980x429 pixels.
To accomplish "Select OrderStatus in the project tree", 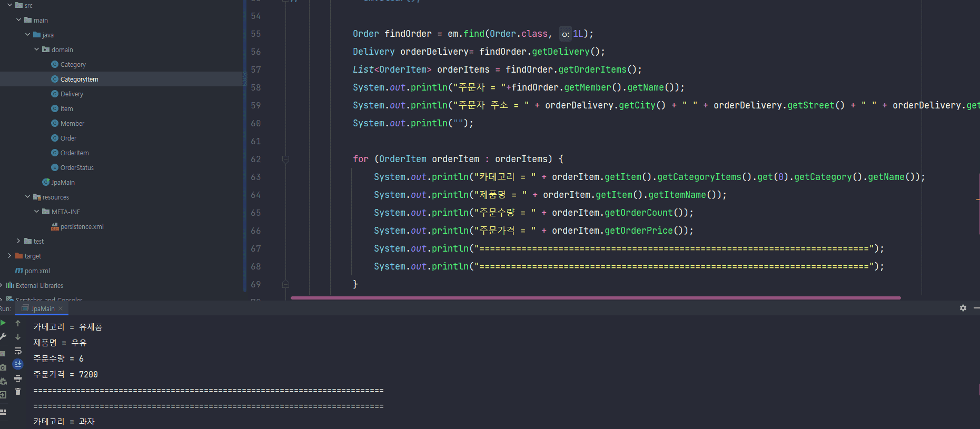I will 77,167.
